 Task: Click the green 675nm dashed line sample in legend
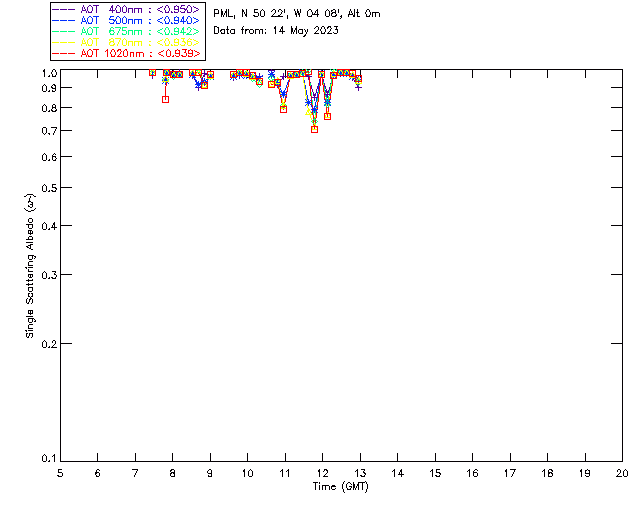coord(63,31)
